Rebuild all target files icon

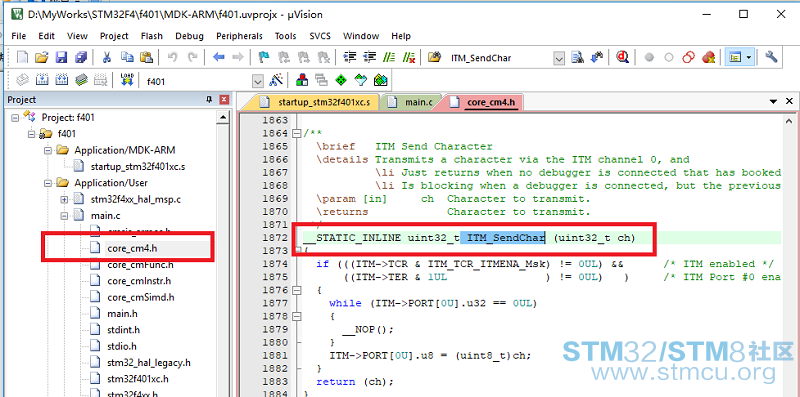(62, 80)
